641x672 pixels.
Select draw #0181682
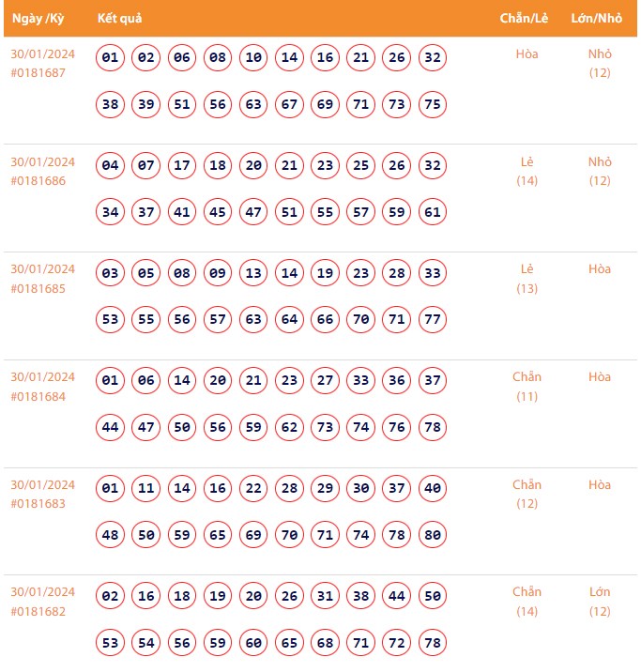(x=38, y=611)
